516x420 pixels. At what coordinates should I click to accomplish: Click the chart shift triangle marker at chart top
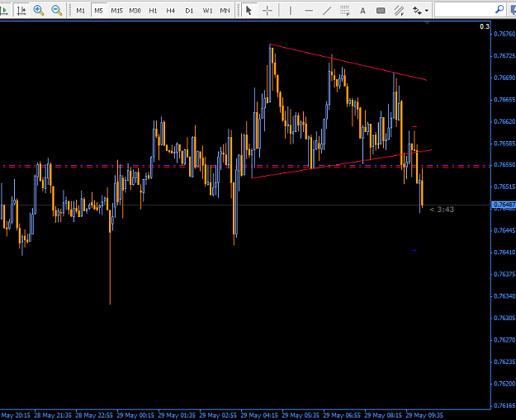pyautogui.click(x=427, y=23)
